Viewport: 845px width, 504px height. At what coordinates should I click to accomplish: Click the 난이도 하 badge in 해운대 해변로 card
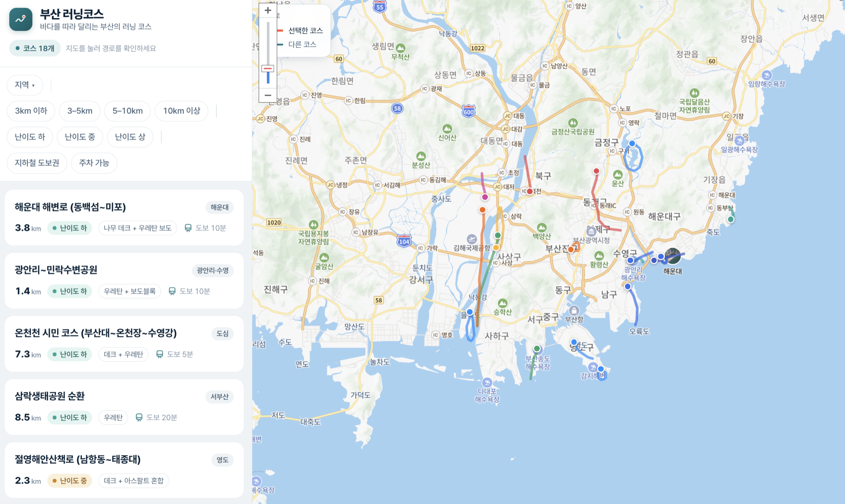click(x=70, y=228)
